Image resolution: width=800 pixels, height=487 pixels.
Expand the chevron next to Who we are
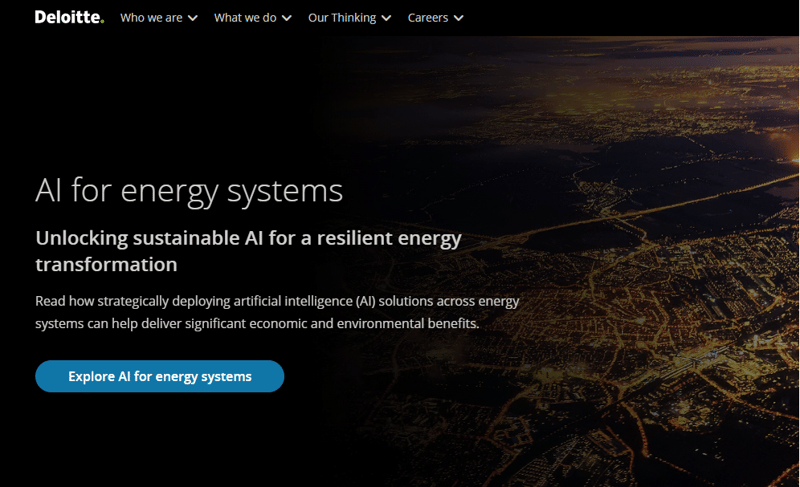192,18
